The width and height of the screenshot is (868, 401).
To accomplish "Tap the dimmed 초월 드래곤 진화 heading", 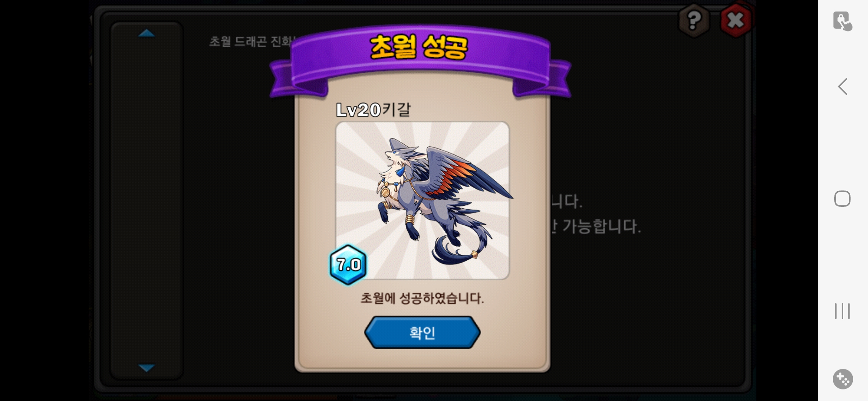I will click(x=252, y=41).
